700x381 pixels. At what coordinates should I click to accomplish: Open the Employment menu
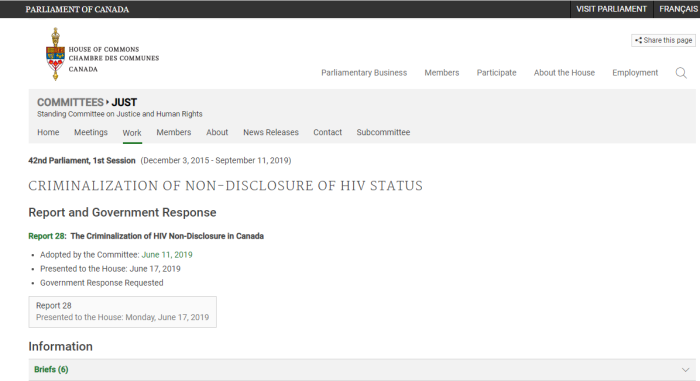tap(635, 73)
